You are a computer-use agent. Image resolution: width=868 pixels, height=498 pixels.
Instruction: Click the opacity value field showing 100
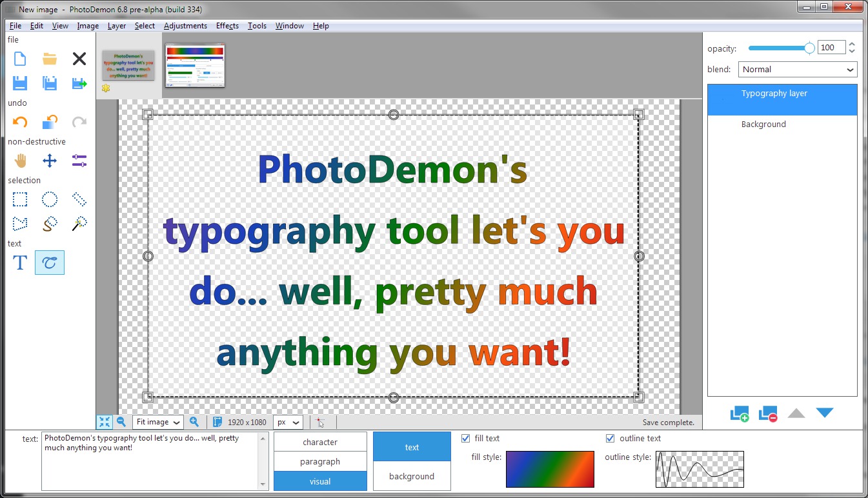click(831, 47)
